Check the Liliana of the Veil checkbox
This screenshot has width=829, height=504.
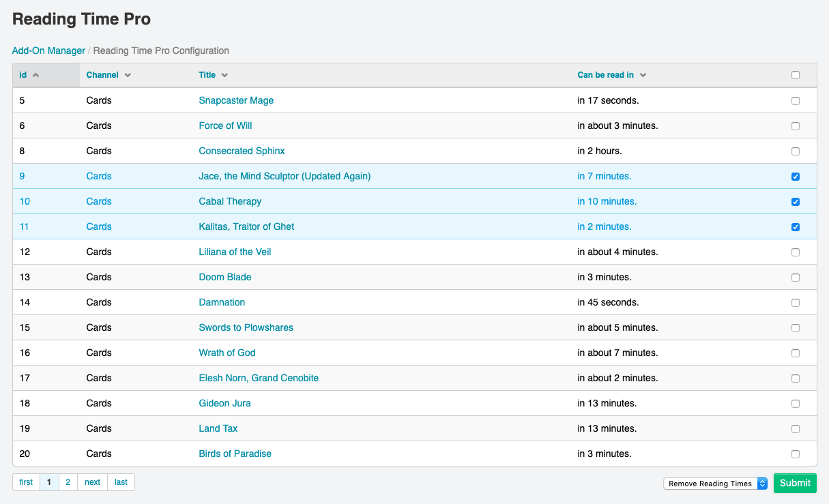(796, 252)
